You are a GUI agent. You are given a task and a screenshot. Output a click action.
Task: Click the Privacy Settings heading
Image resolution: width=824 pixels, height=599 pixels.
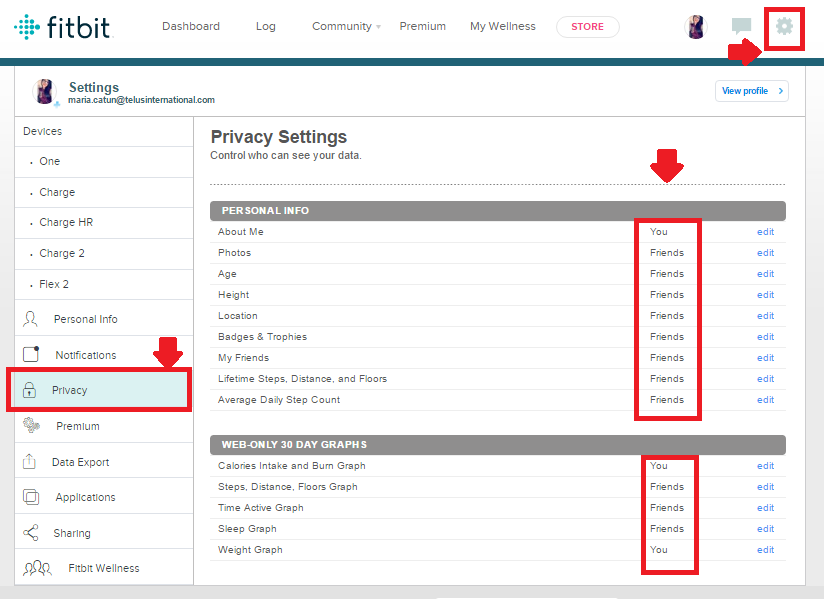pyautogui.click(x=279, y=137)
